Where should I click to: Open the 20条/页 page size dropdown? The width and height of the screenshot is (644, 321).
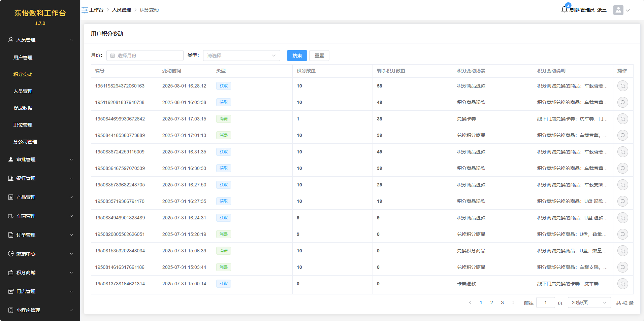[x=589, y=302]
